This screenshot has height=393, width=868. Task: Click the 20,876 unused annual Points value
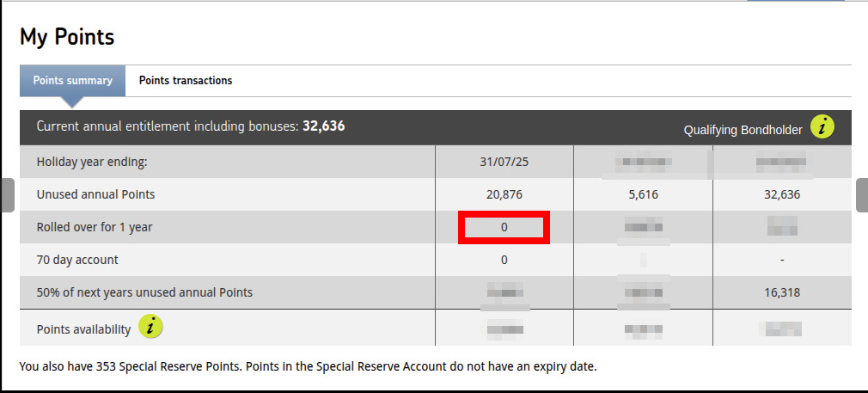click(504, 194)
